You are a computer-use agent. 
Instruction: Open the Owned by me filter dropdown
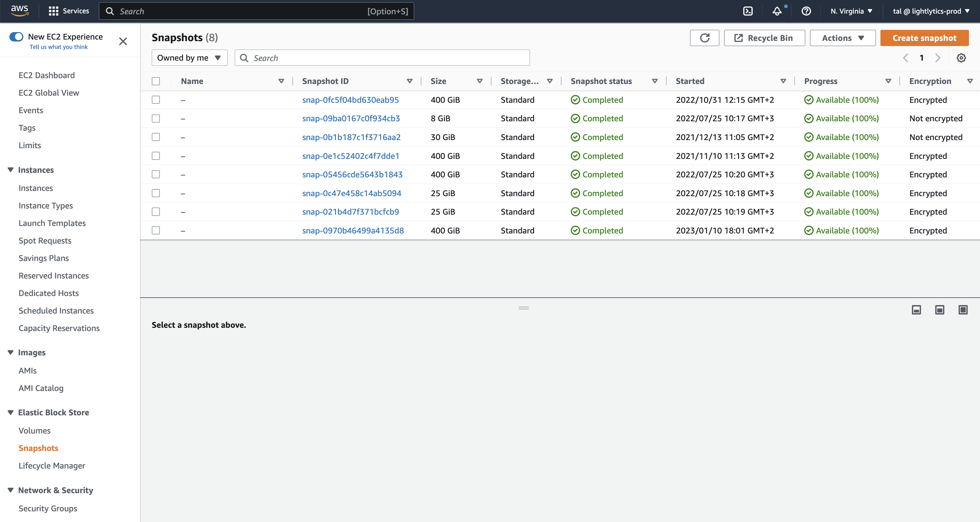[x=189, y=57]
